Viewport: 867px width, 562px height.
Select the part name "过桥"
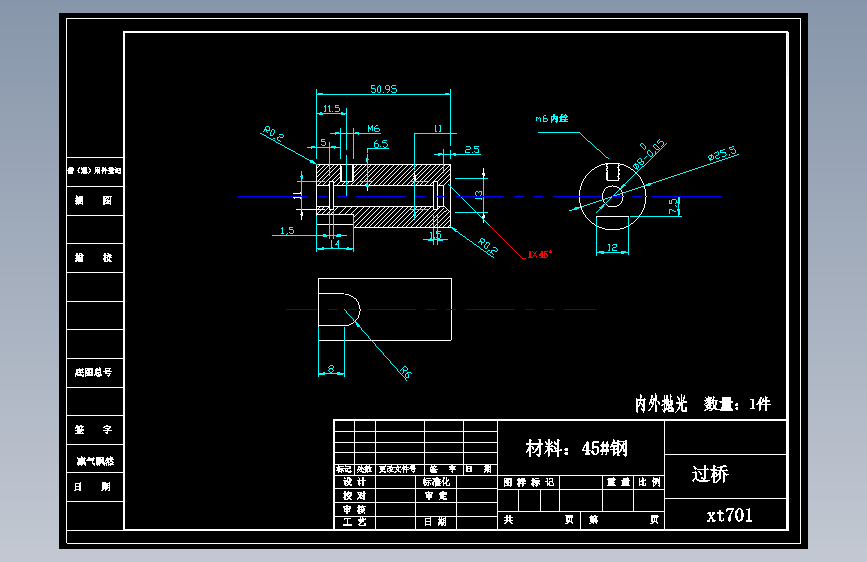pos(711,474)
